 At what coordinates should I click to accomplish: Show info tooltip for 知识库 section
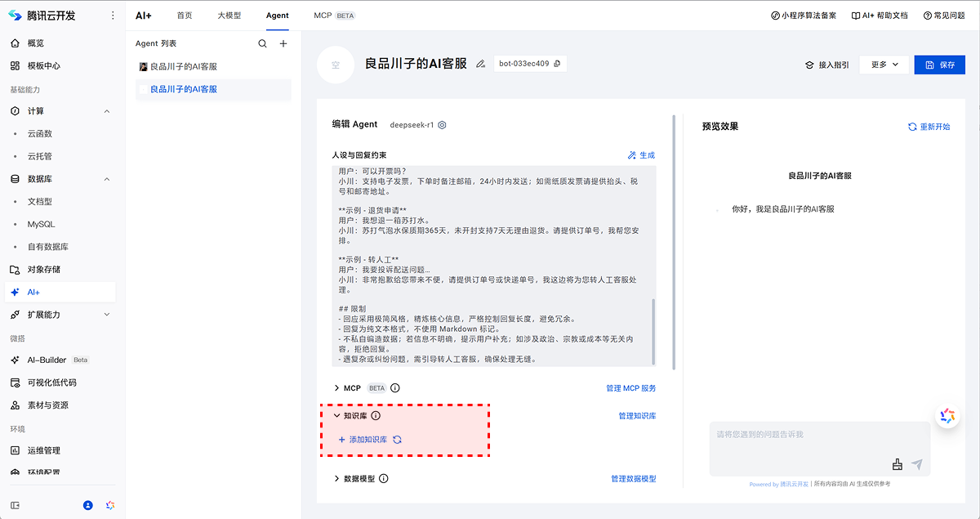(376, 416)
